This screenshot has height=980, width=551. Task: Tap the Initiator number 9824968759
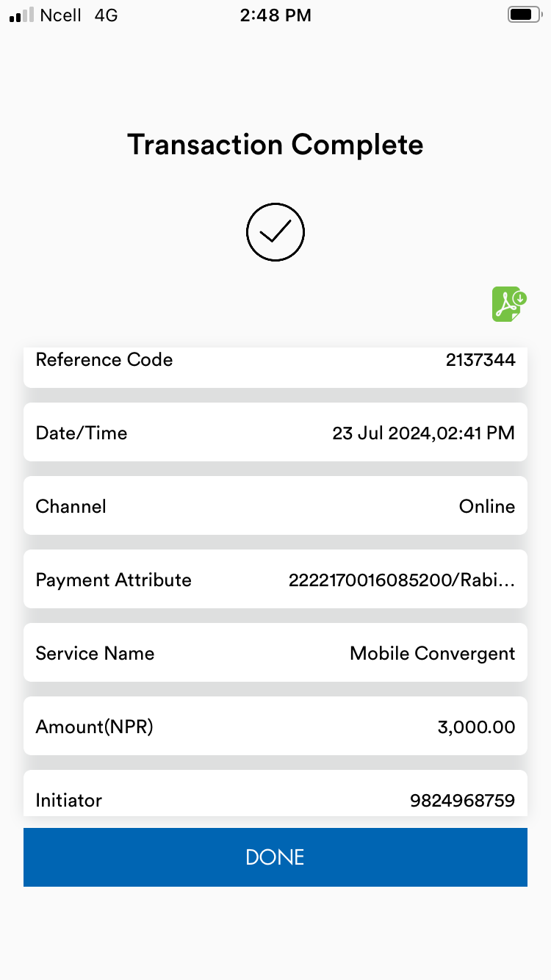pyautogui.click(x=463, y=800)
